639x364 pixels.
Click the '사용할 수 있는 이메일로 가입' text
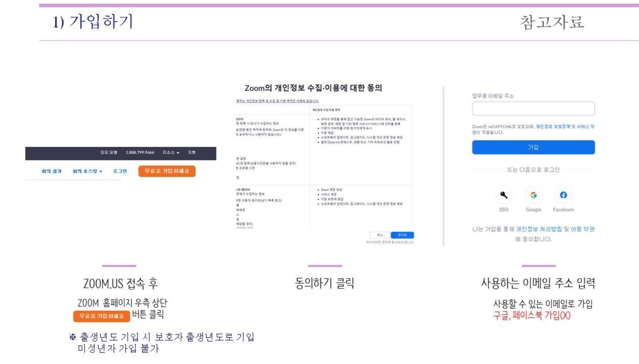543,305
